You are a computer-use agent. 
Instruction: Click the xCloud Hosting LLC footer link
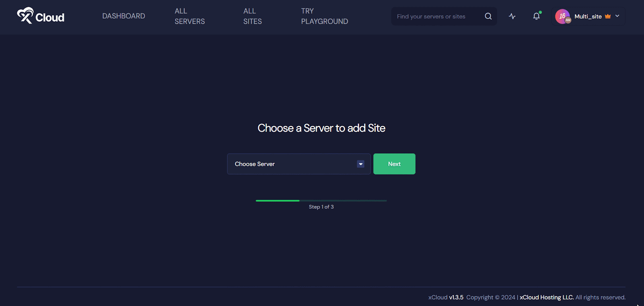pyautogui.click(x=546, y=298)
